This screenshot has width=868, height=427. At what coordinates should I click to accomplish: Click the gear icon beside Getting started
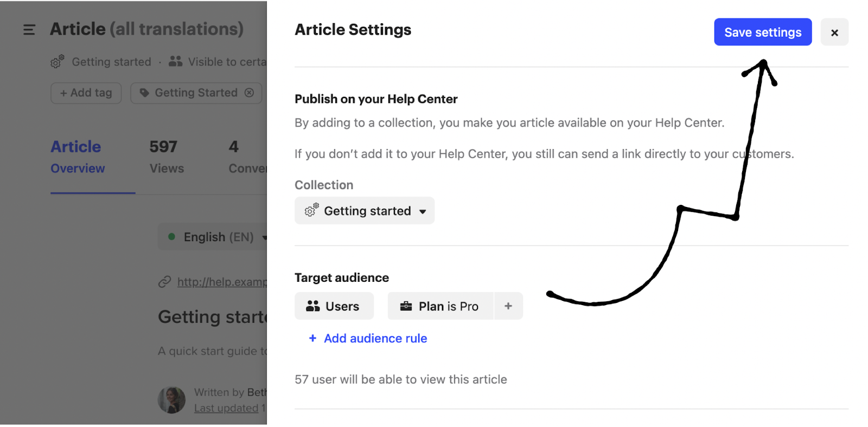[x=57, y=62]
